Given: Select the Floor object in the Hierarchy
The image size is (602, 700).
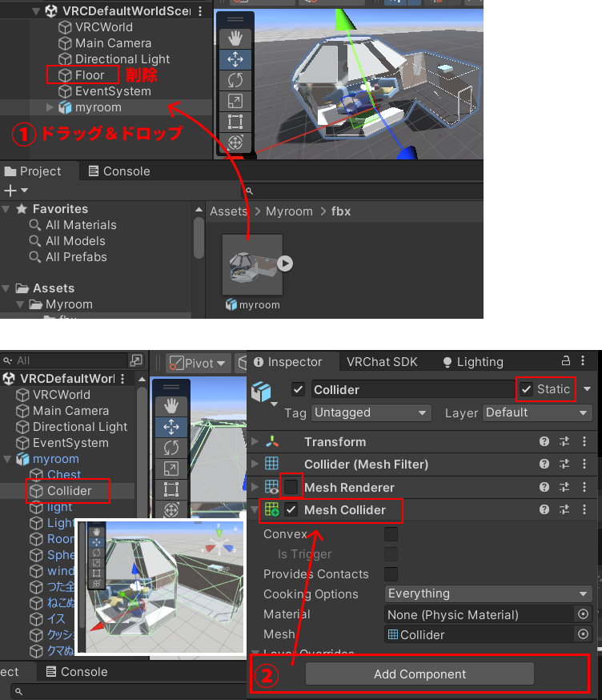Looking at the screenshot, I should point(90,75).
